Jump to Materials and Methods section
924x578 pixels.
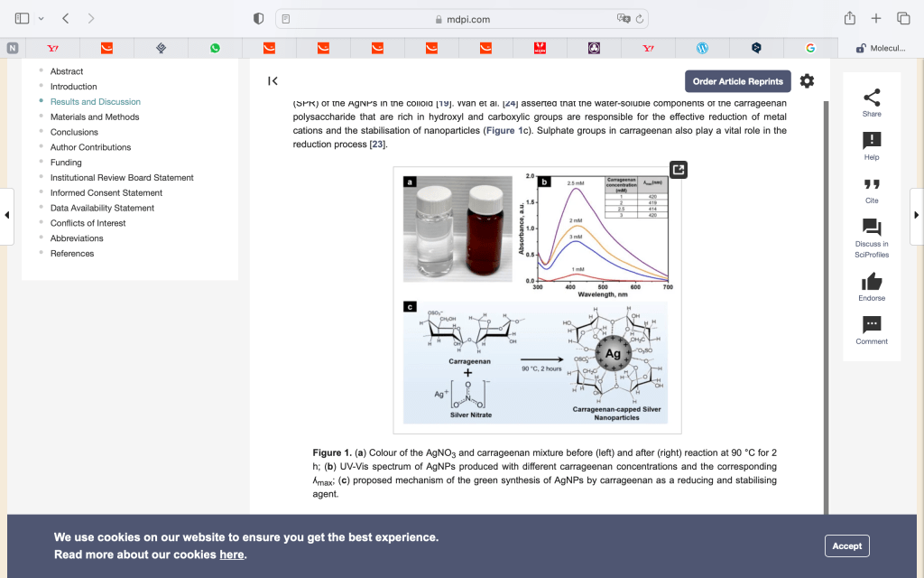95,117
